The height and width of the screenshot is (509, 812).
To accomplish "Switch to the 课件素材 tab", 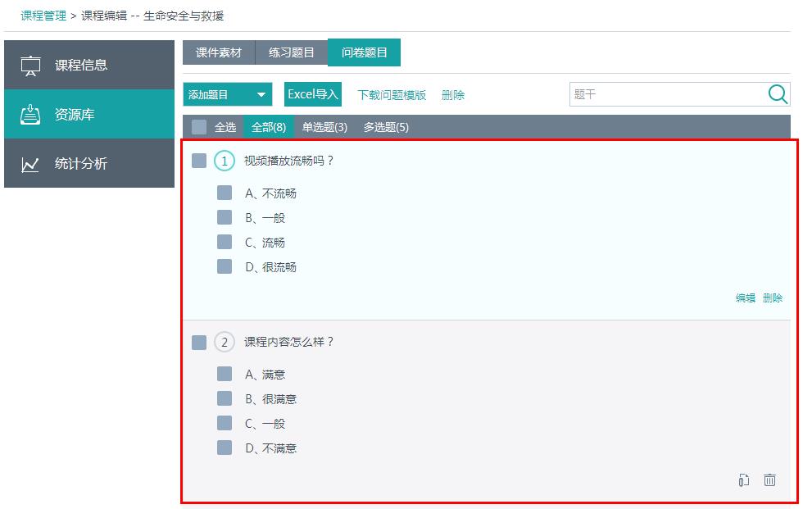I will click(219, 52).
